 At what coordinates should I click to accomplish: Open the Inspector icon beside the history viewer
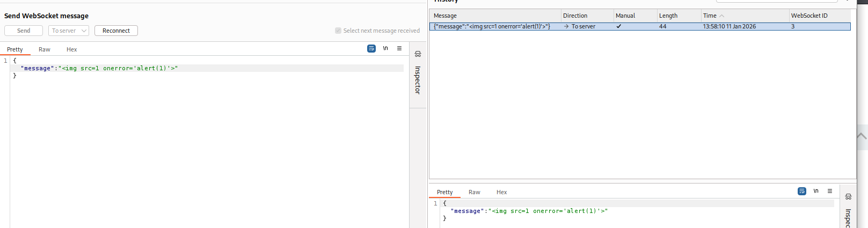pos(848,197)
